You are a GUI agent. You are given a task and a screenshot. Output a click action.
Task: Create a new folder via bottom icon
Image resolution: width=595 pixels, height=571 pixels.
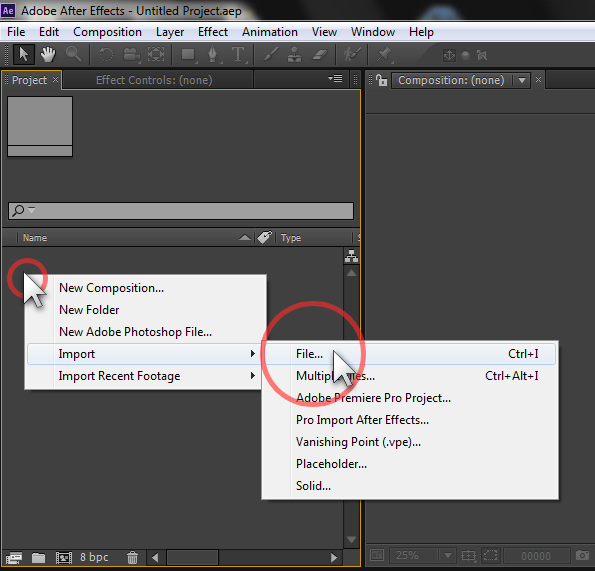click(x=38, y=557)
